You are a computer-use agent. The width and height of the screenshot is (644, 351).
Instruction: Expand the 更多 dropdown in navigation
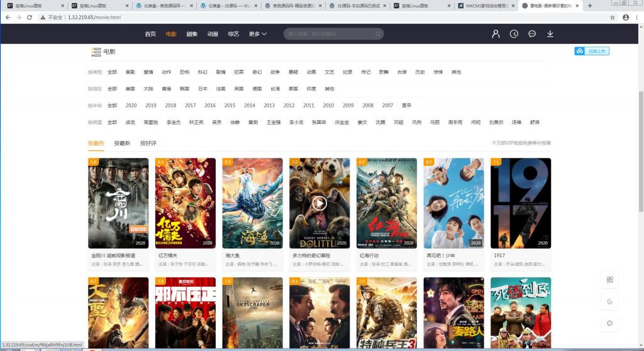coord(257,34)
